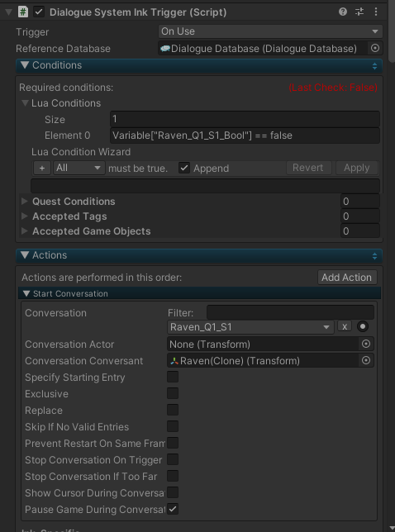Open object picker for Reference Database
The height and width of the screenshot is (532, 395).
point(375,48)
